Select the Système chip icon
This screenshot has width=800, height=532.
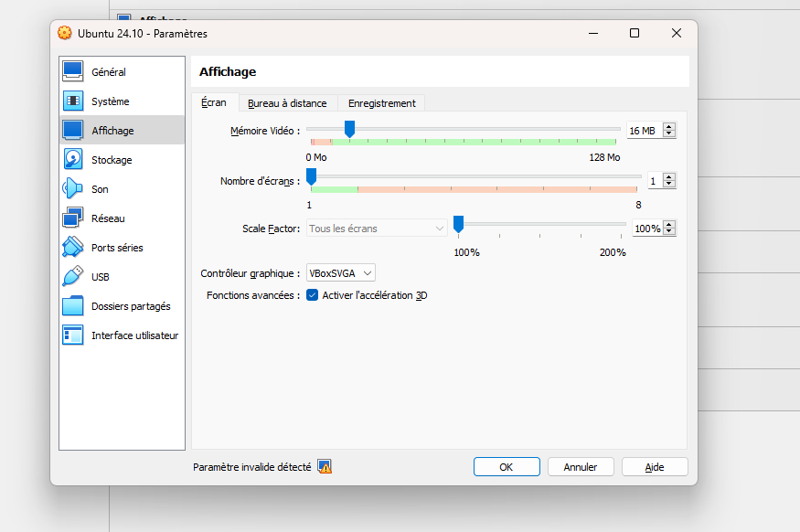click(73, 101)
